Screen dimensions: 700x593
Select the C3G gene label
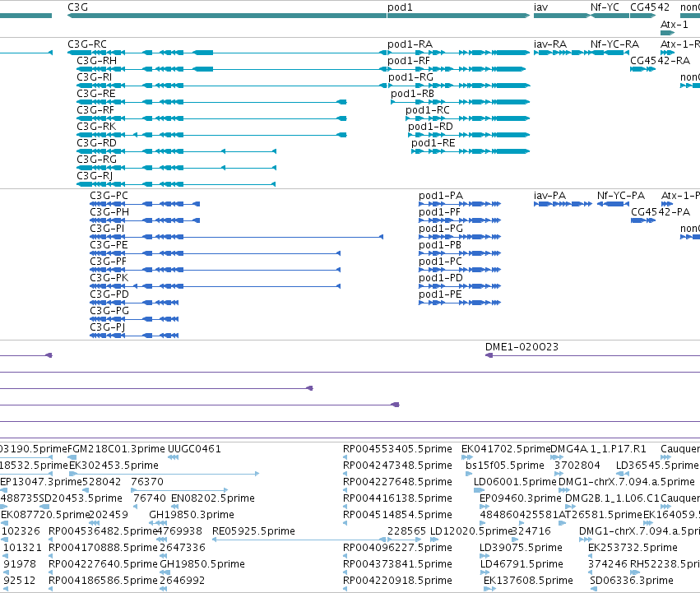(77, 7)
